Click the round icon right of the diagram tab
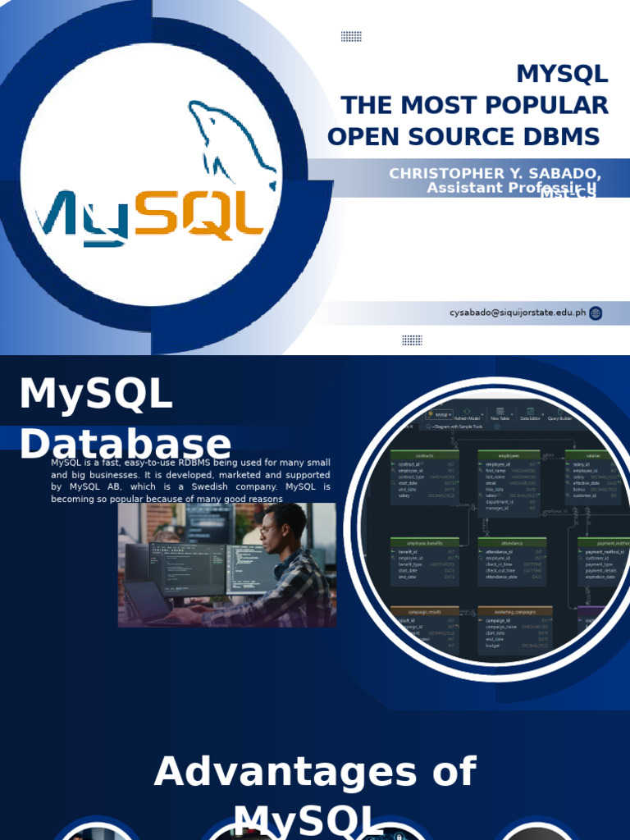Screen dimensions: 630x840 pos(496,427)
